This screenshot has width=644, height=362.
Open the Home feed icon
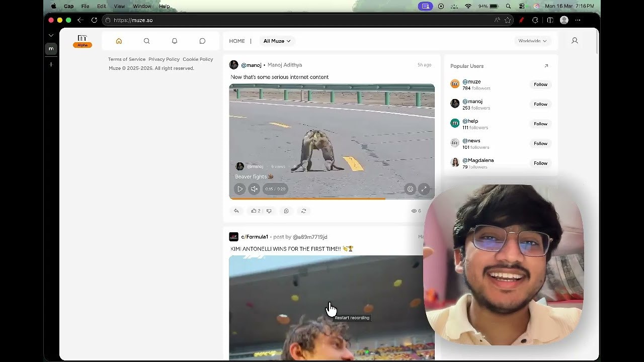[x=119, y=41]
